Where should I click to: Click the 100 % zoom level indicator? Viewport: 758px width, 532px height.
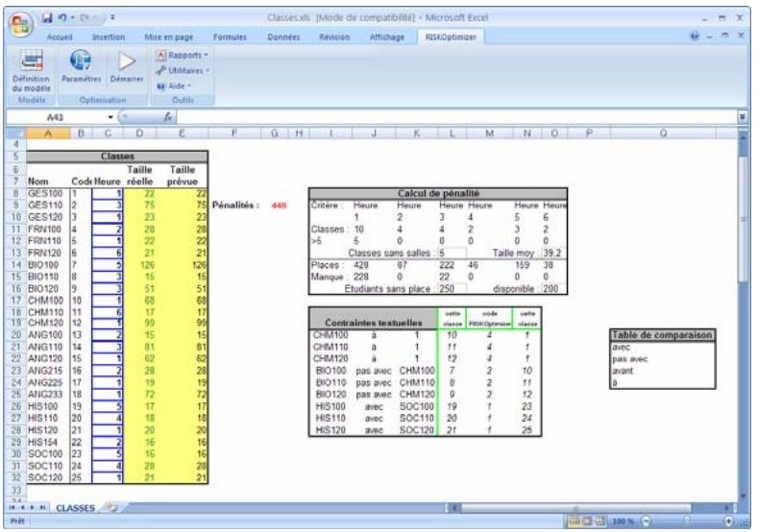624,520
